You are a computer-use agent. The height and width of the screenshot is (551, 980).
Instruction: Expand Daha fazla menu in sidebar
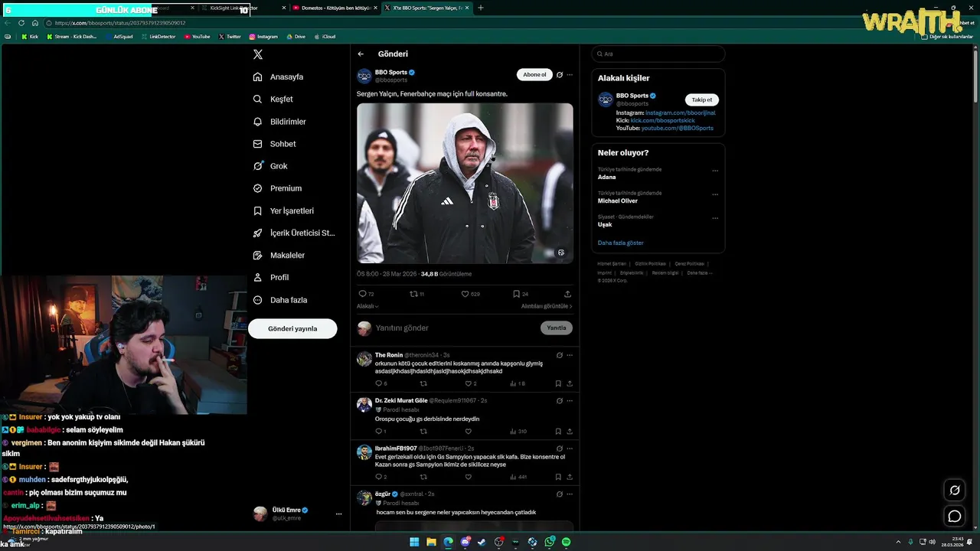(x=280, y=300)
